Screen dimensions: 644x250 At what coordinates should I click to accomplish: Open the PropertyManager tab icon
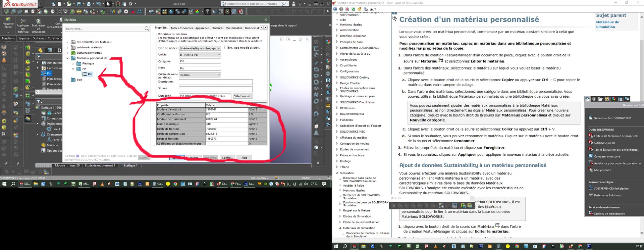(x=50, y=50)
